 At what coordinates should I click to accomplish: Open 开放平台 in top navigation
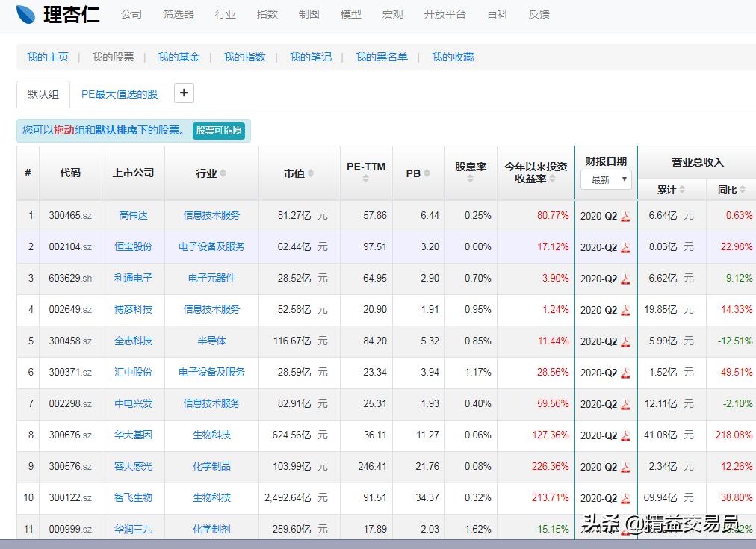click(x=444, y=14)
